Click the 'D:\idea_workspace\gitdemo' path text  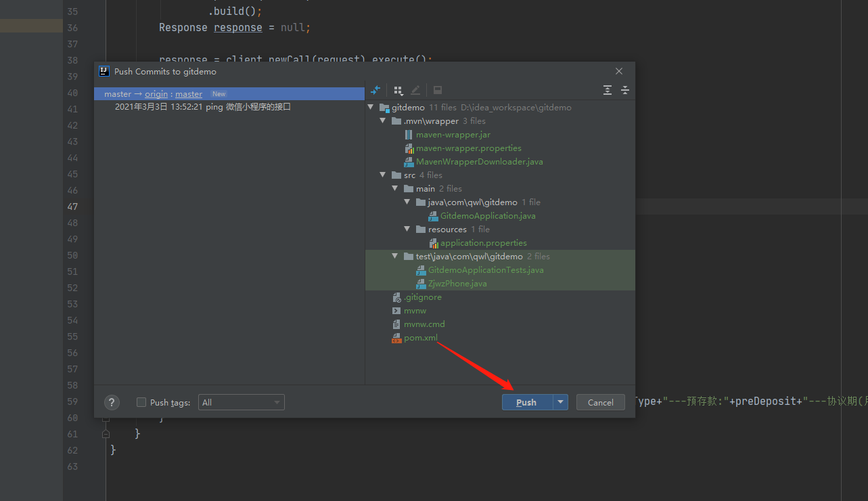click(516, 108)
